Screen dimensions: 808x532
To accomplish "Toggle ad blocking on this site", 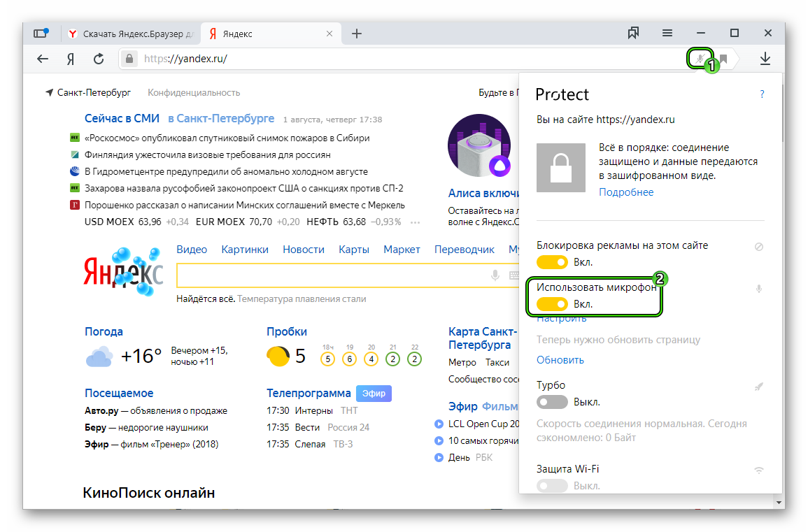I will coord(552,262).
